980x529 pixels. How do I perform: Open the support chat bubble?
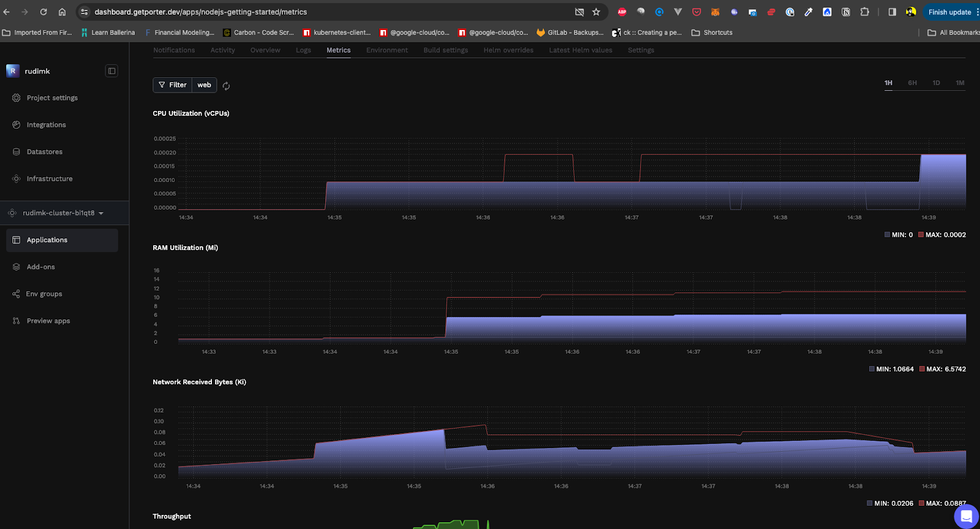[967, 516]
